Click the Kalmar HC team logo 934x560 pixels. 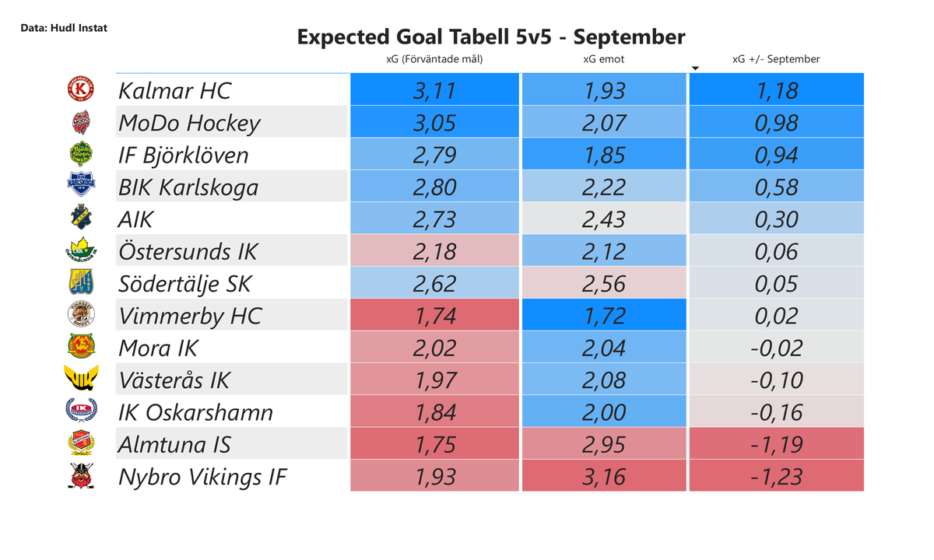pos(81,90)
